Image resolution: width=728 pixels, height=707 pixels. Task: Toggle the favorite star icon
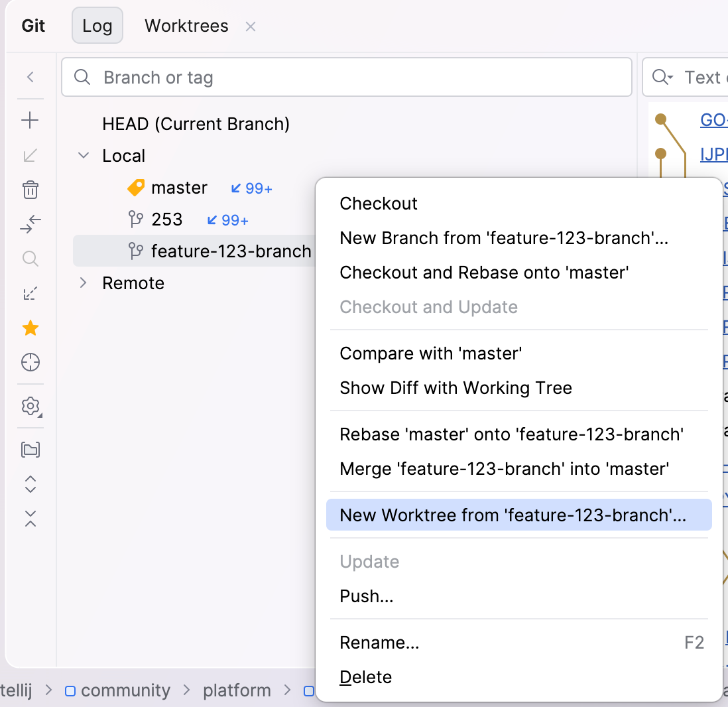[30, 328]
